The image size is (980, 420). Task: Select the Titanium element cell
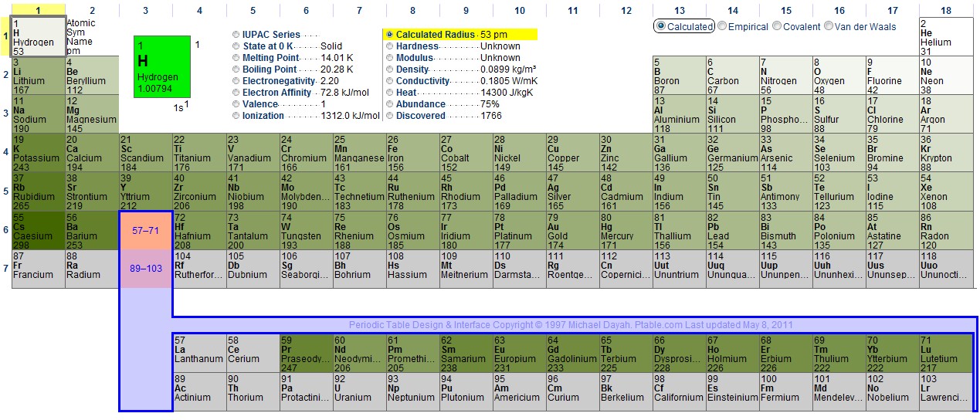click(199, 153)
